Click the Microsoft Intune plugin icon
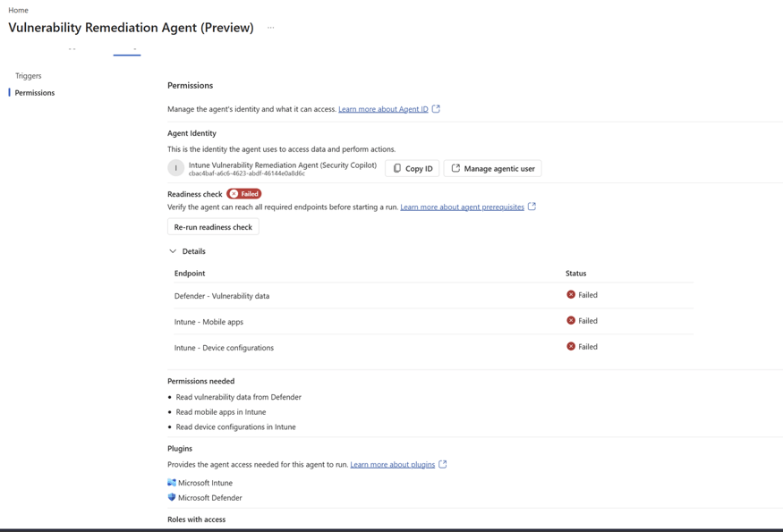Image resolution: width=783 pixels, height=532 pixels. [x=172, y=483]
